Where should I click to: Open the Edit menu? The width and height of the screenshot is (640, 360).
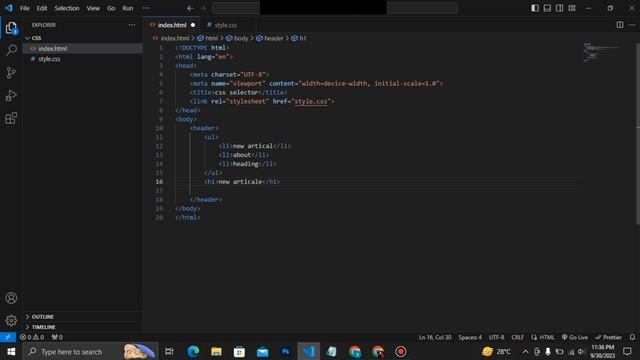[42, 8]
